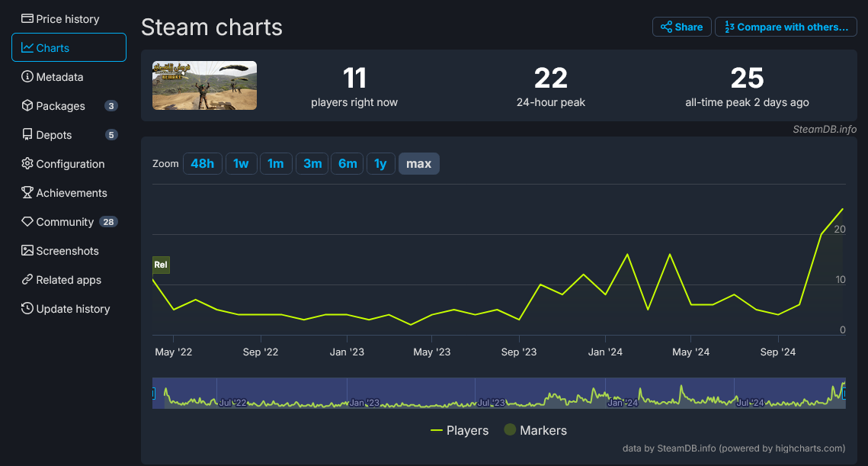Open the Related apps page
The width and height of the screenshot is (868, 466).
pyautogui.click(x=69, y=280)
